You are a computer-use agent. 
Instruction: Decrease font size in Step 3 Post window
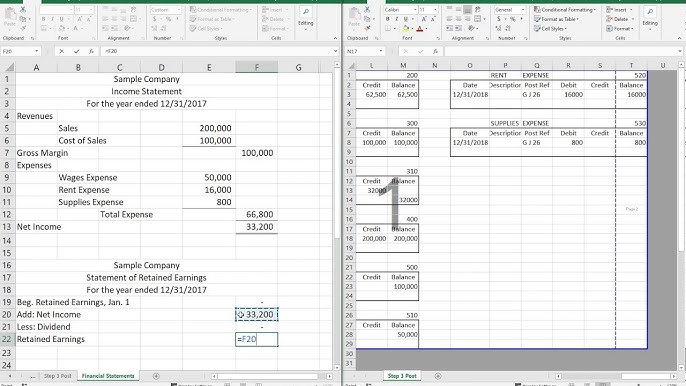pyautogui.click(x=433, y=19)
